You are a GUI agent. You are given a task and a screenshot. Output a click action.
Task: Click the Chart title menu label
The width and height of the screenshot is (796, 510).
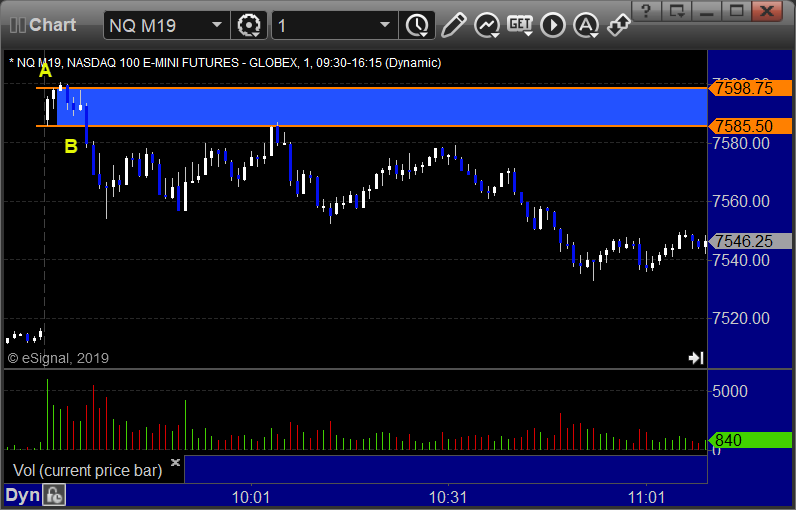[x=43, y=25]
